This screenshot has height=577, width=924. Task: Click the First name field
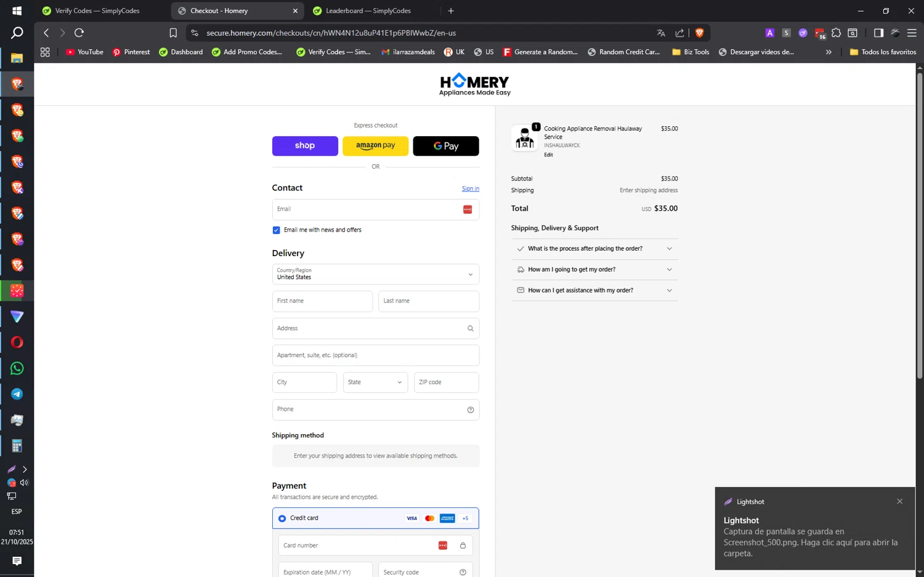pyautogui.click(x=322, y=301)
